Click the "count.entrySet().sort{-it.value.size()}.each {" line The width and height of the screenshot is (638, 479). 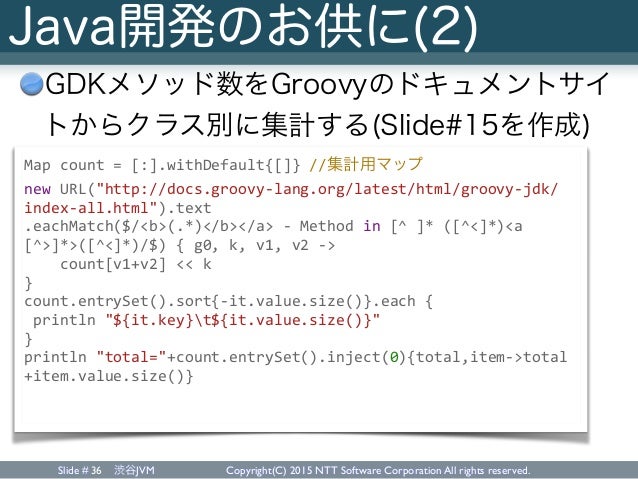point(228,302)
